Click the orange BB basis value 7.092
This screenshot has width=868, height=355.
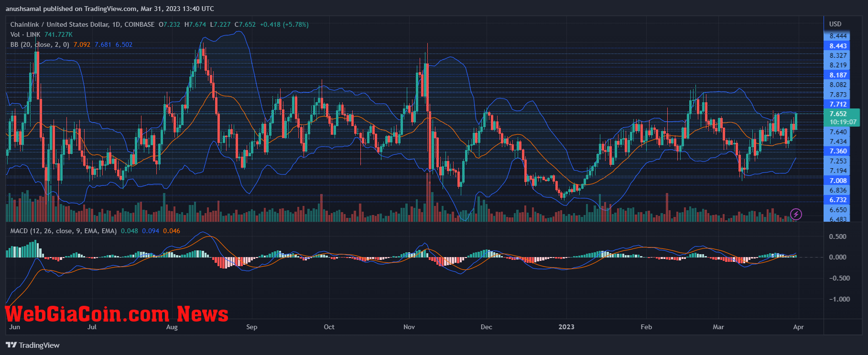click(82, 44)
